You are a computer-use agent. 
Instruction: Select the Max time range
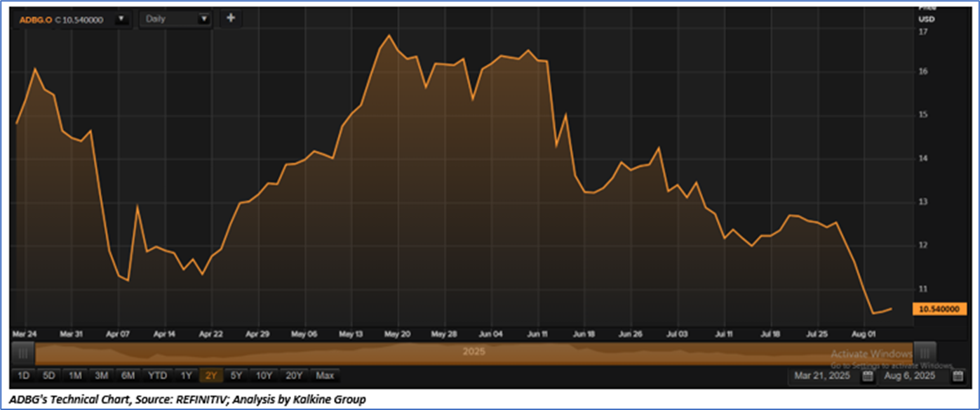325,376
